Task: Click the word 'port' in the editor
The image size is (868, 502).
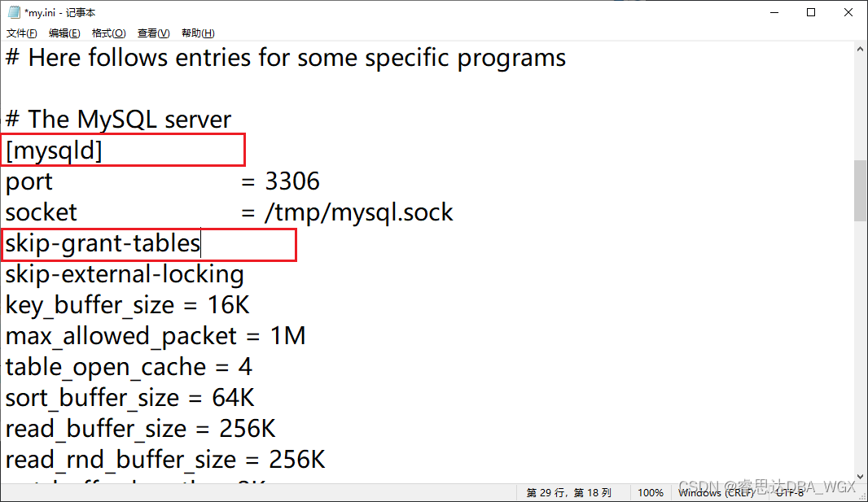Action: coord(28,182)
